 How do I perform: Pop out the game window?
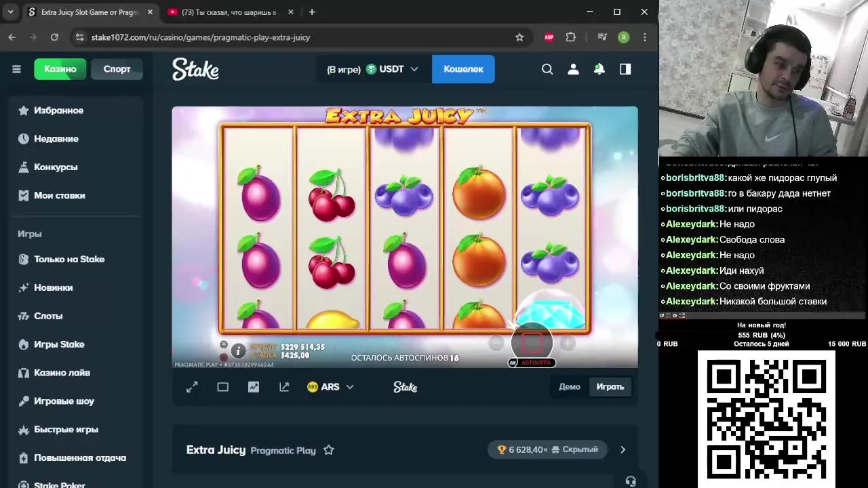point(284,387)
